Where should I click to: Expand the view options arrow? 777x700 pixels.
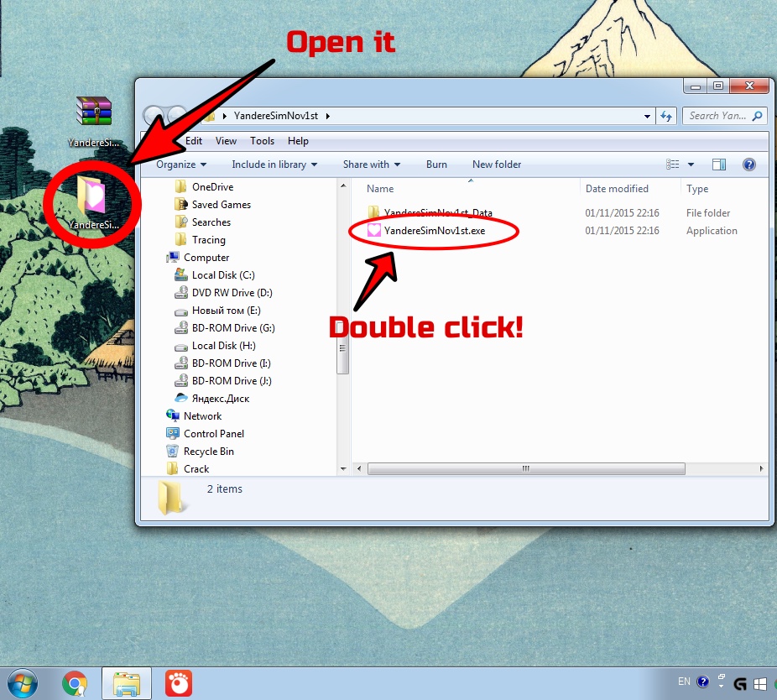[x=691, y=165]
